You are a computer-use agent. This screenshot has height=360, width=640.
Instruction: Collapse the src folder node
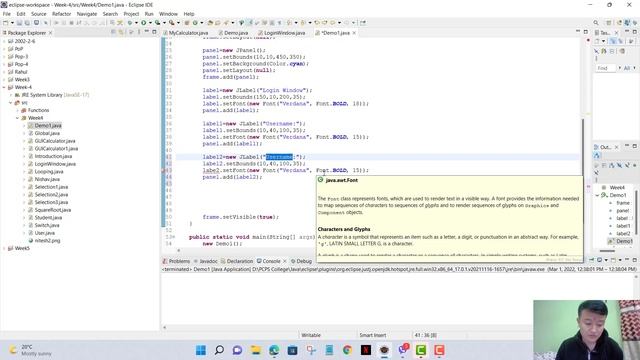pos(11,103)
